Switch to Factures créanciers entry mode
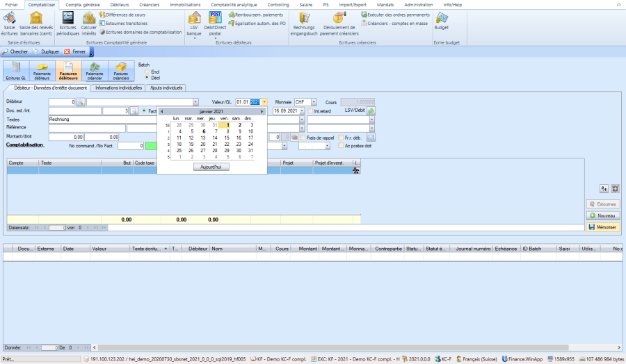The height and width of the screenshot is (364, 626). (121, 72)
